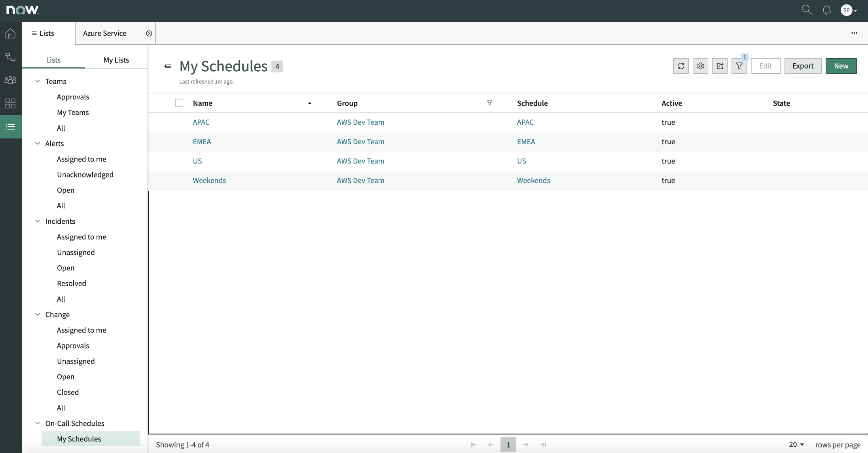Sort by Name column ascending arrow
The height and width of the screenshot is (453, 868).
tap(310, 103)
